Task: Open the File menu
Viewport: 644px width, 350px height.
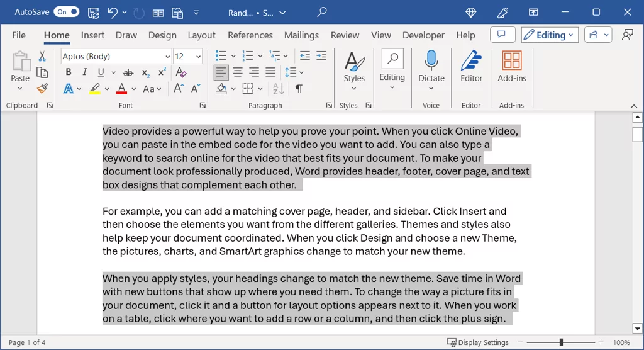Action: pos(18,35)
